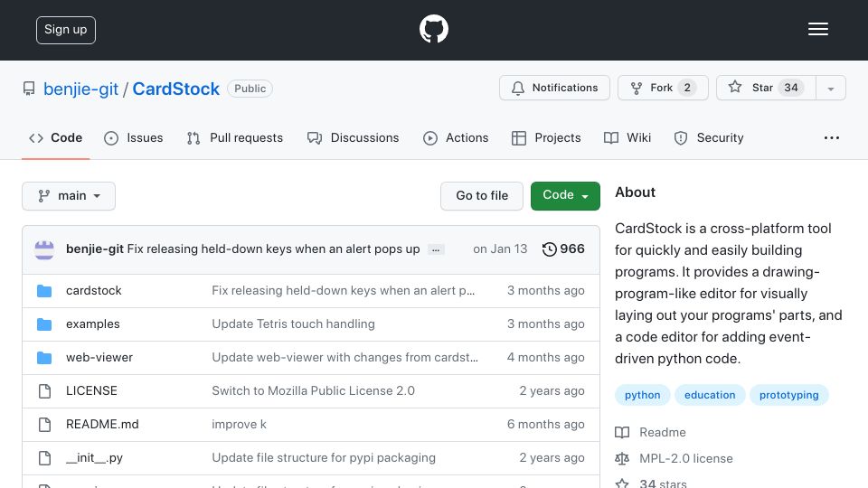Open 'Update Tetris touch handling' commit

click(x=293, y=324)
